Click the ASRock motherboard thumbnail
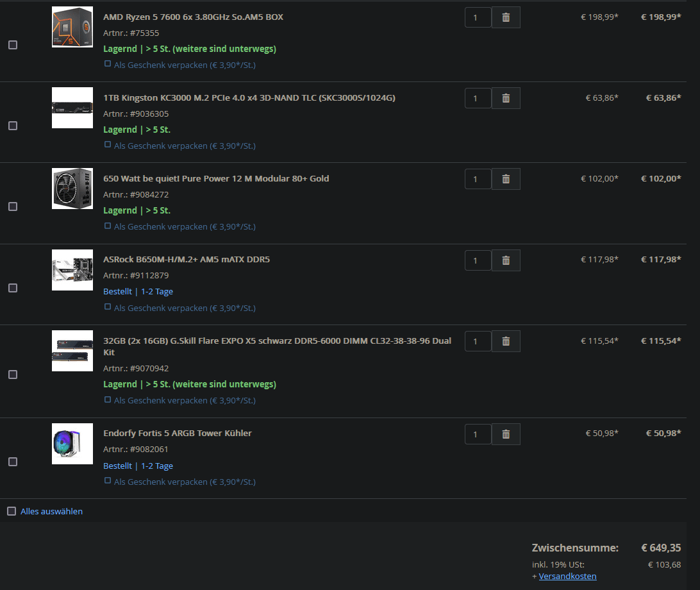The width and height of the screenshot is (700, 590). pos(72,270)
